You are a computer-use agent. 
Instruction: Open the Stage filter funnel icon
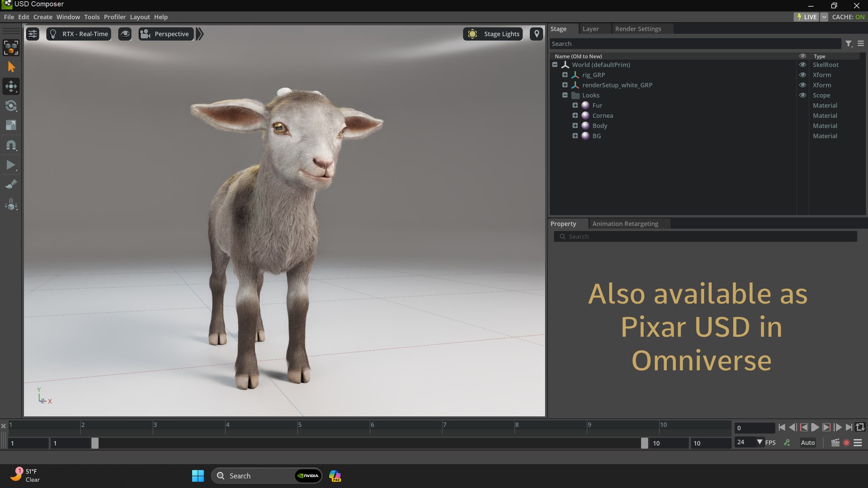click(849, 44)
